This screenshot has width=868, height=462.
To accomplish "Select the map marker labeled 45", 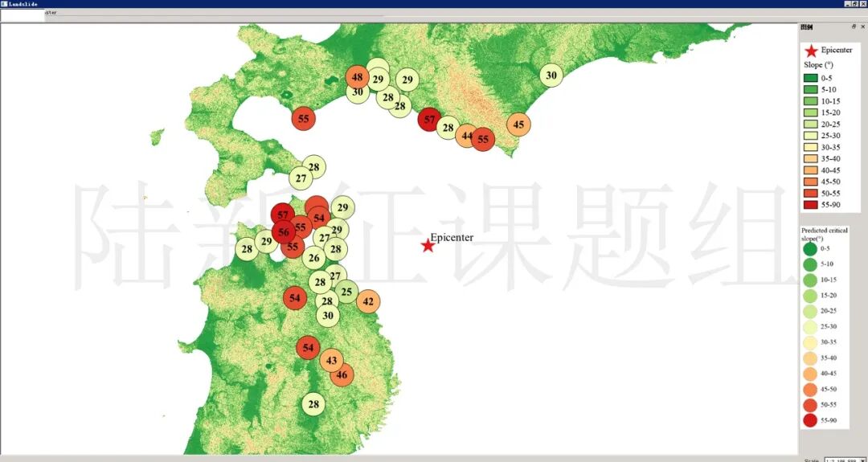I will pos(518,125).
